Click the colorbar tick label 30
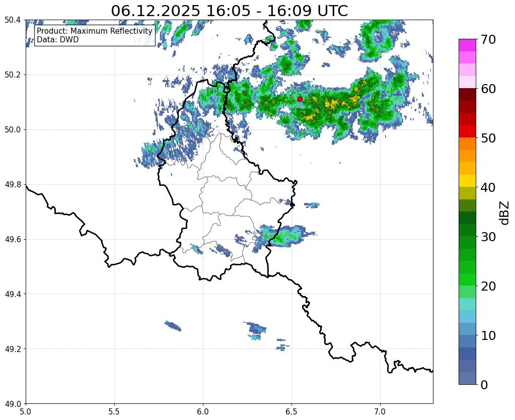Viewport: 515px width, 420px height. click(x=488, y=237)
